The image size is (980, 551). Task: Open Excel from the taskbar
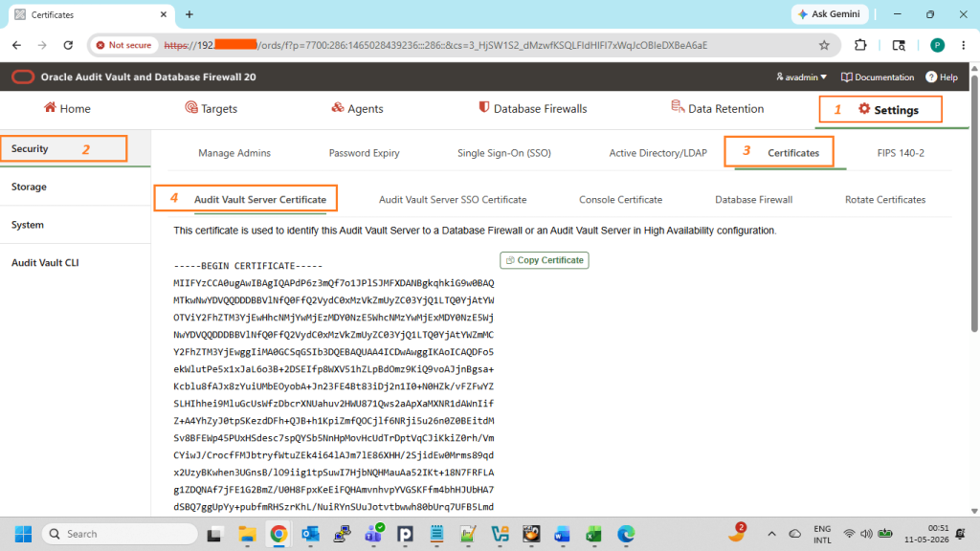pyautogui.click(x=593, y=534)
